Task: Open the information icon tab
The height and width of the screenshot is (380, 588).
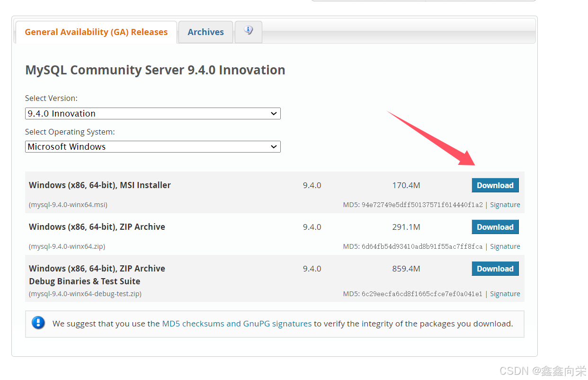Action: coord(249,32)
